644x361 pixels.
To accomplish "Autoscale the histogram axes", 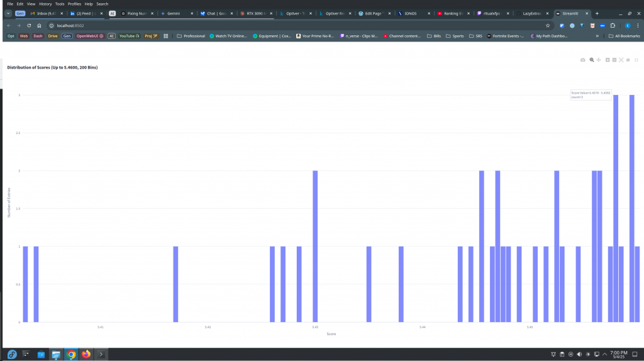I will tap(621, 60).
